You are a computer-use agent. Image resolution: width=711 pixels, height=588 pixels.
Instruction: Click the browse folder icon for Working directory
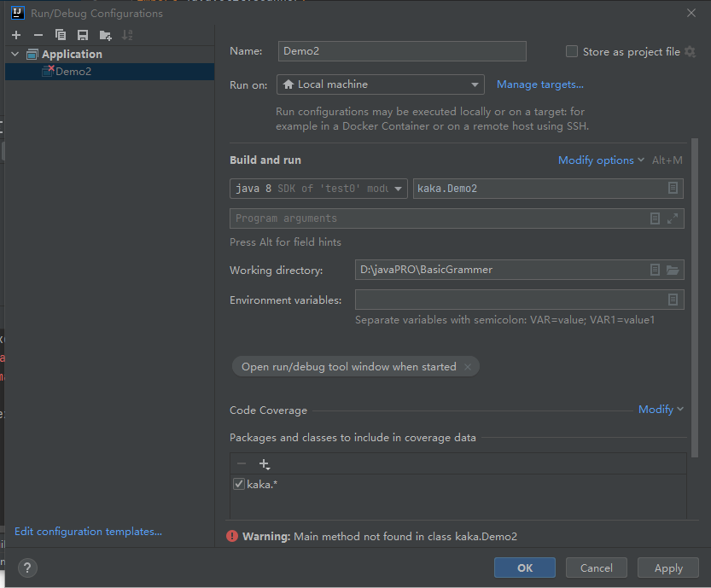pos(673,270)
